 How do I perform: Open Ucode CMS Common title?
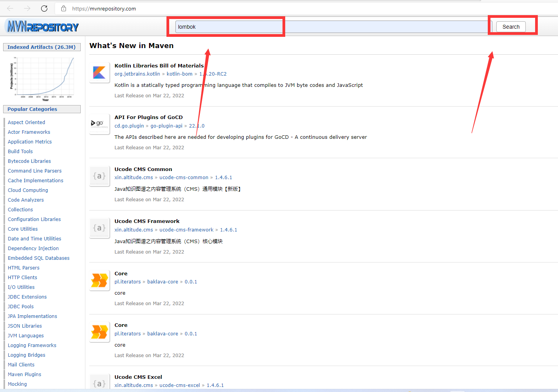pyautogui.click(x=143, y=169)
